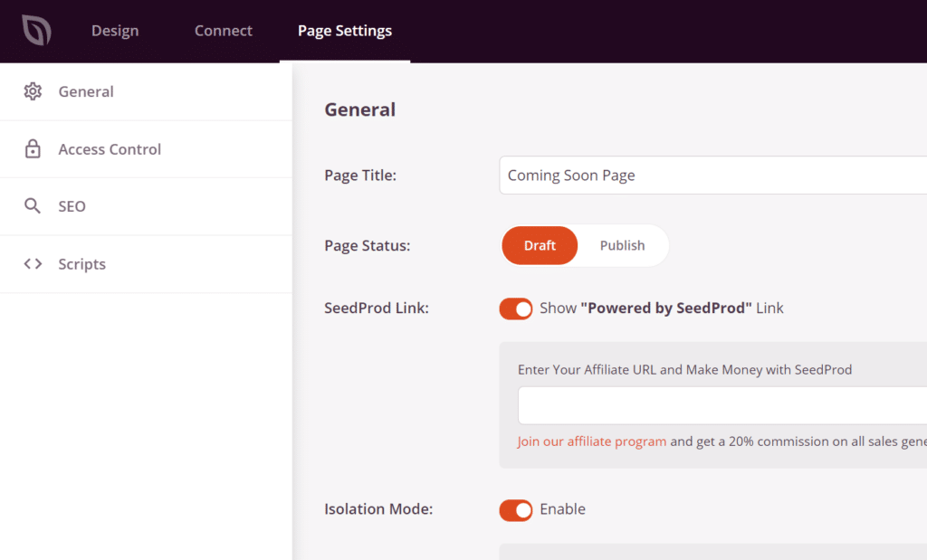
Task: Click the magnifying glass icon next to SEO
Action: coord(32,206)
